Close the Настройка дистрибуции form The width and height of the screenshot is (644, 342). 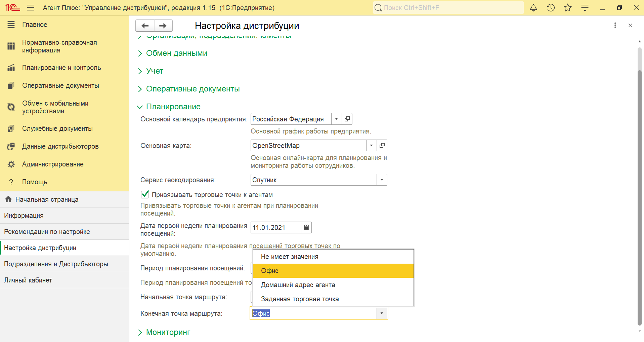click(630, 25)
